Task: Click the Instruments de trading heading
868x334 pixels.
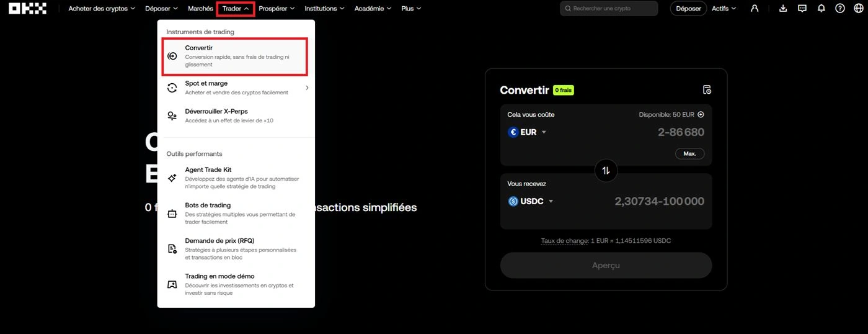Action: point(200,32)
